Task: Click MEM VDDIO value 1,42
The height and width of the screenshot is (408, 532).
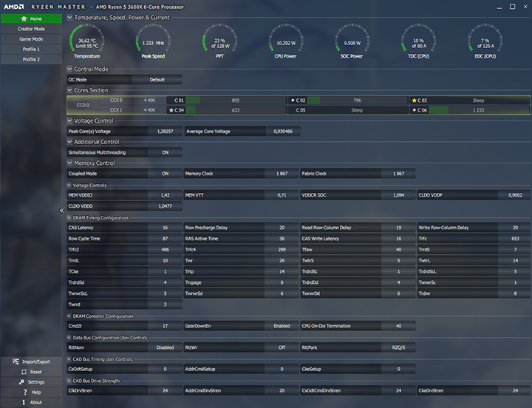Action: pos(166,195)
